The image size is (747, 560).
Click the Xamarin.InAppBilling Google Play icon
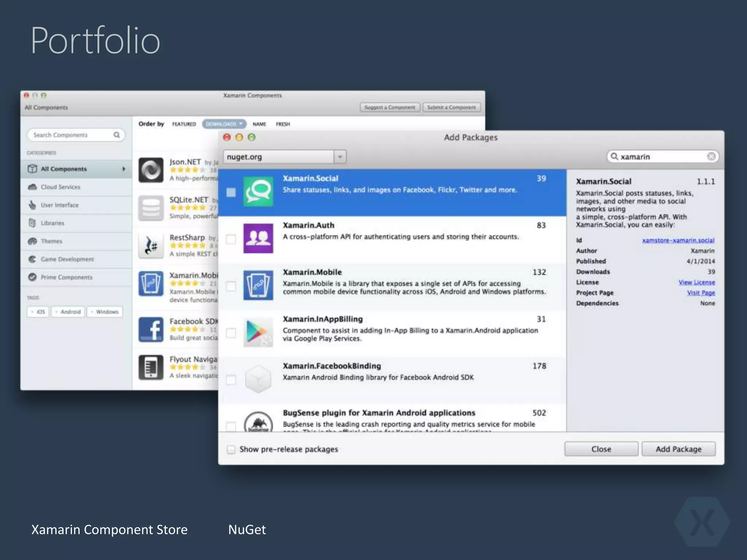tap(258, 332)
